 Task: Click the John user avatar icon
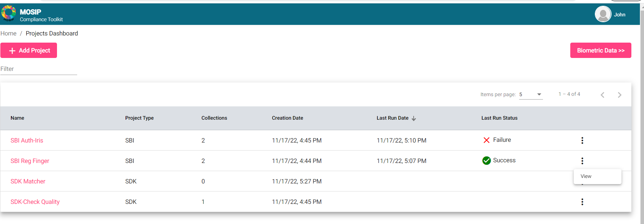pyautogui.click(x=603, y=14)
